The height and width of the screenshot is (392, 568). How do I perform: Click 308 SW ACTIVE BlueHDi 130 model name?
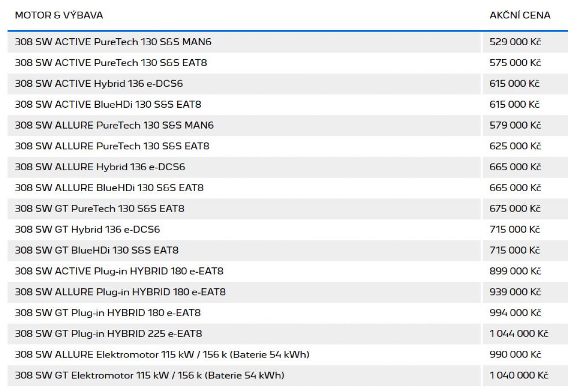tap(108, 104)
